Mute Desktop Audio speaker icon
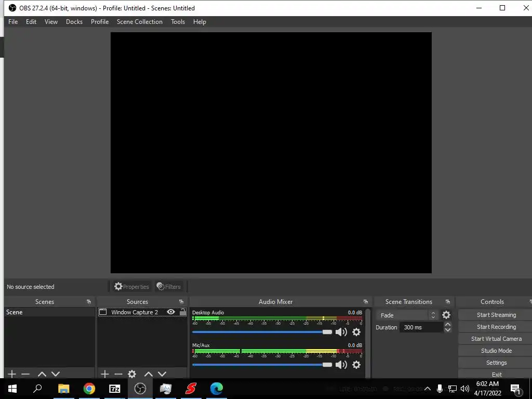The height and width of the screenshot is (399, 532). [x=341, y=332]
